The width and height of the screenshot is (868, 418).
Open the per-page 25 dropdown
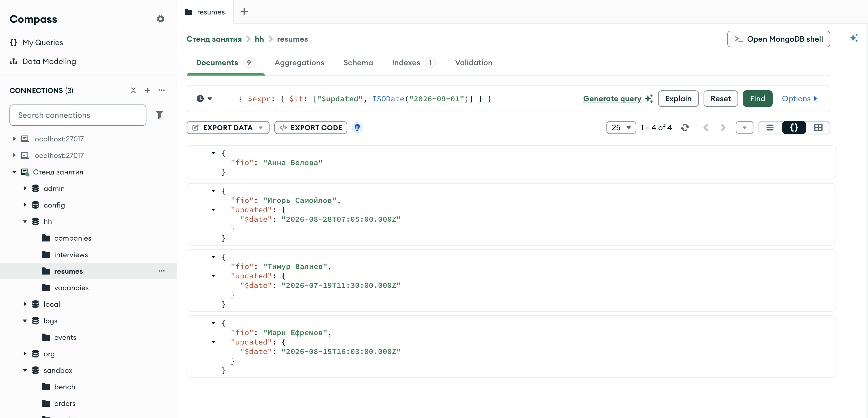pos(621,128)
